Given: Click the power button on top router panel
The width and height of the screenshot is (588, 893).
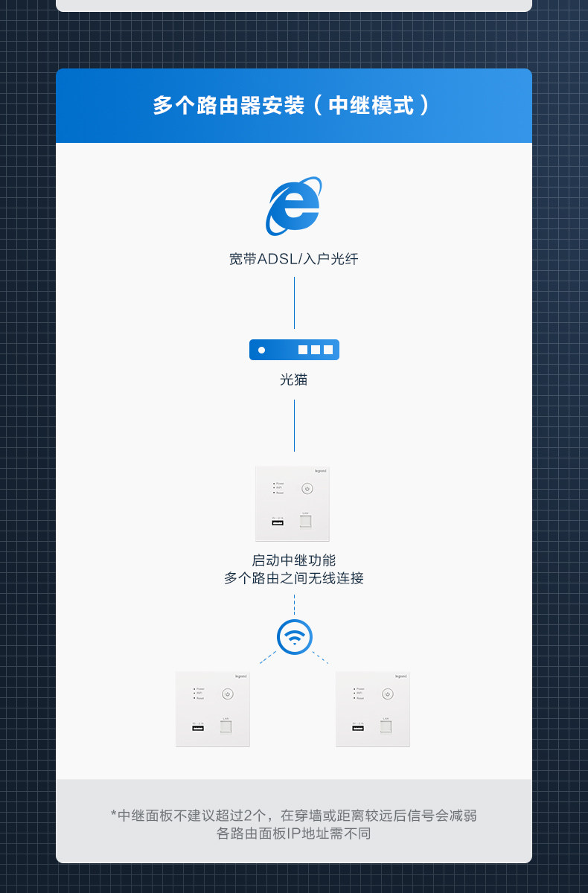Looking at the screenshot, I should point(307,489).
